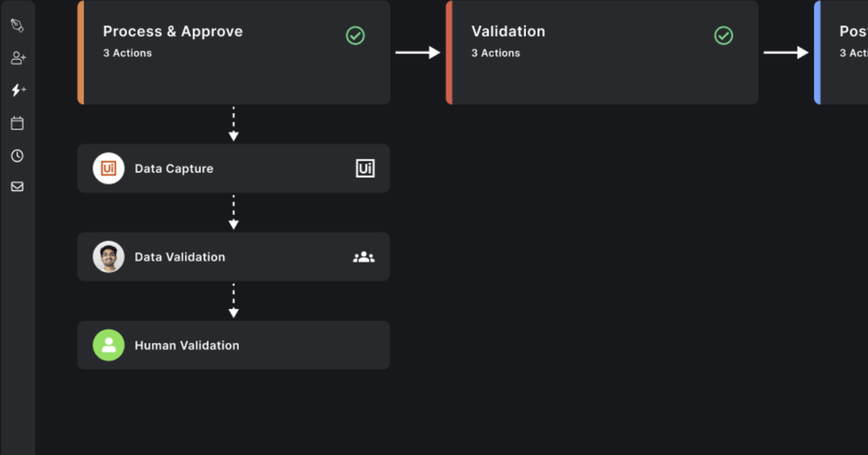Select the pen tool in sidebar

[x=17, y=25]
